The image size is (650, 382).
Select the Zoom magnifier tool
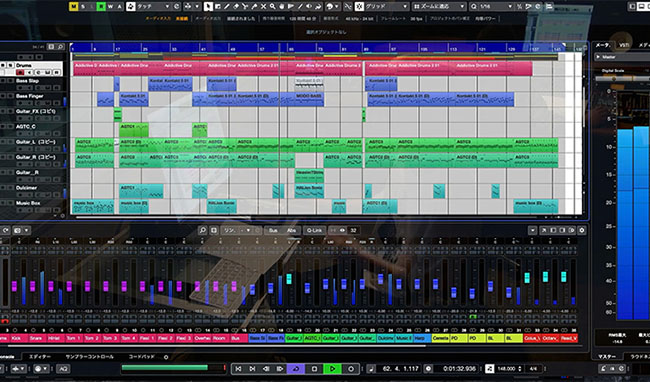272,6
